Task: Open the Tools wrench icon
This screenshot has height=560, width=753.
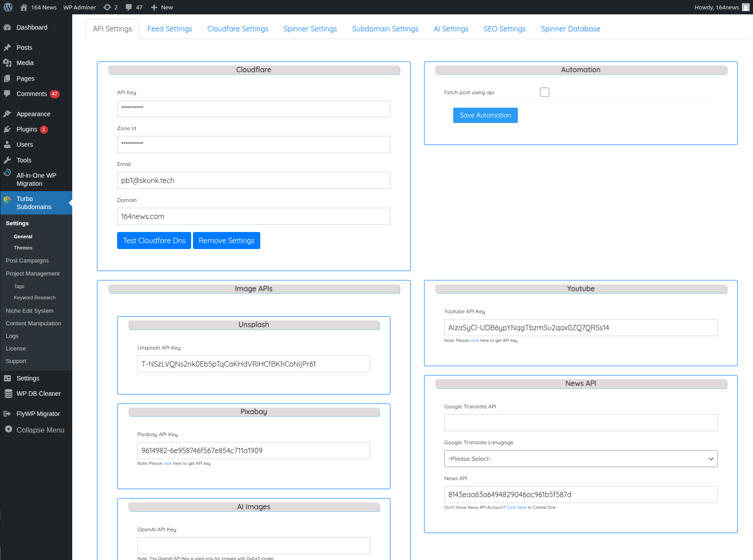Action: tap(8, 160)
